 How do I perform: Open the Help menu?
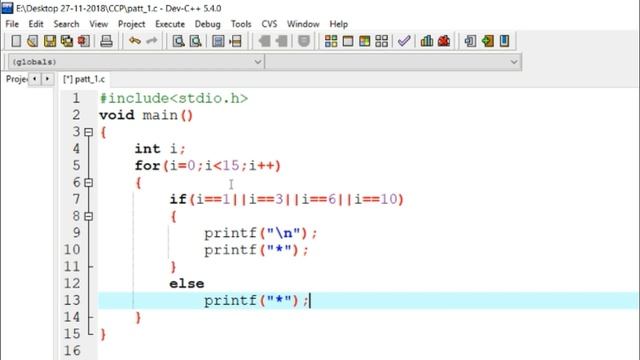338,24
